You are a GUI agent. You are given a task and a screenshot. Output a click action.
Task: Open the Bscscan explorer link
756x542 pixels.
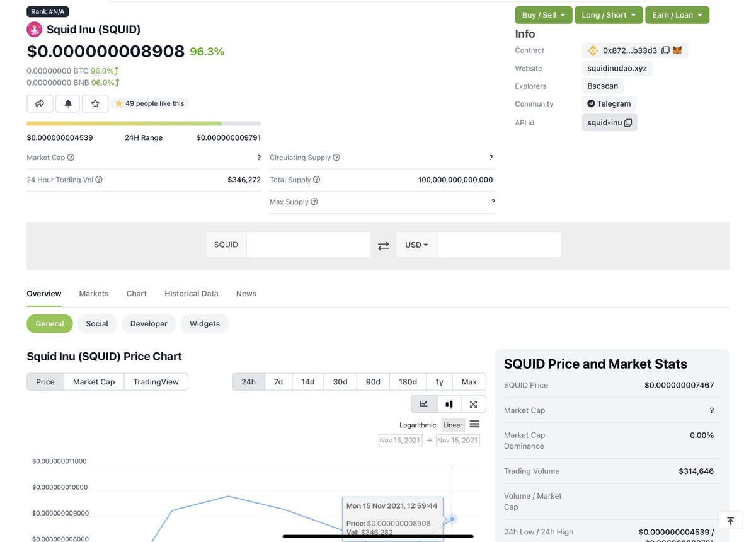tap(603, 86)
